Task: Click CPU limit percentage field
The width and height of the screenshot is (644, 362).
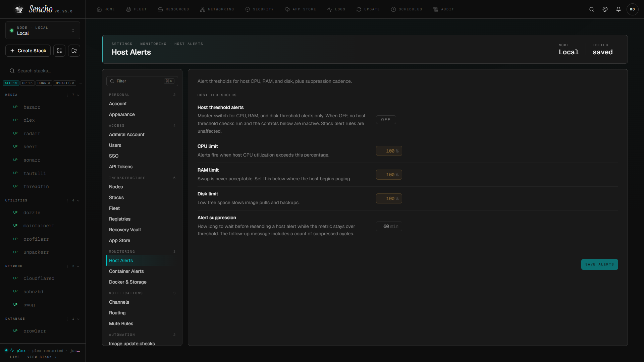Action: click(x=389, y=151)
